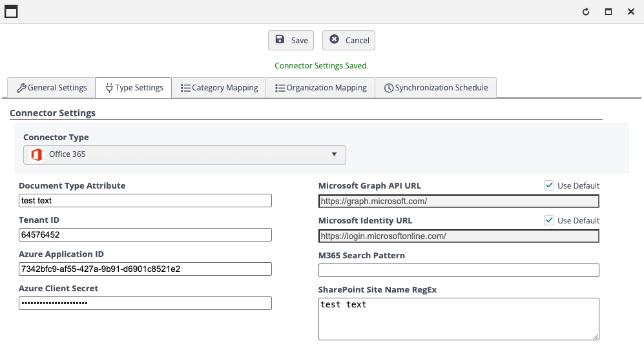The image size is (644, 361).
Task: Click the Connector Settings heading
Action: tap(52, 113)
